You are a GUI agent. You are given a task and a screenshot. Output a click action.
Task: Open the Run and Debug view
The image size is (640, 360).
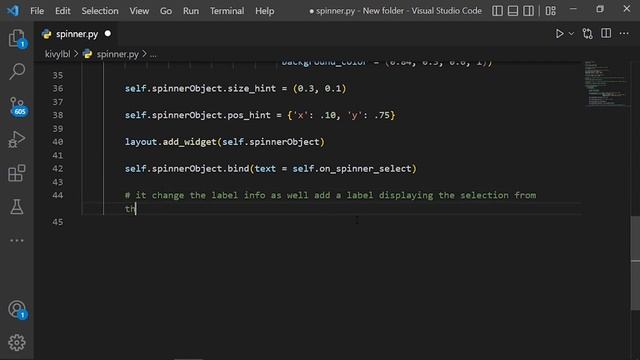[x=17, y=139]
